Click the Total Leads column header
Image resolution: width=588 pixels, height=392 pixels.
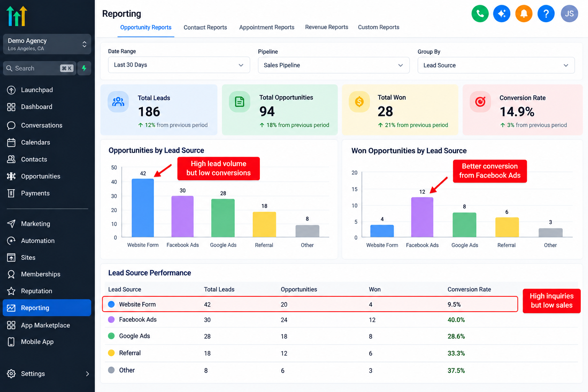(x=219, y=289)
